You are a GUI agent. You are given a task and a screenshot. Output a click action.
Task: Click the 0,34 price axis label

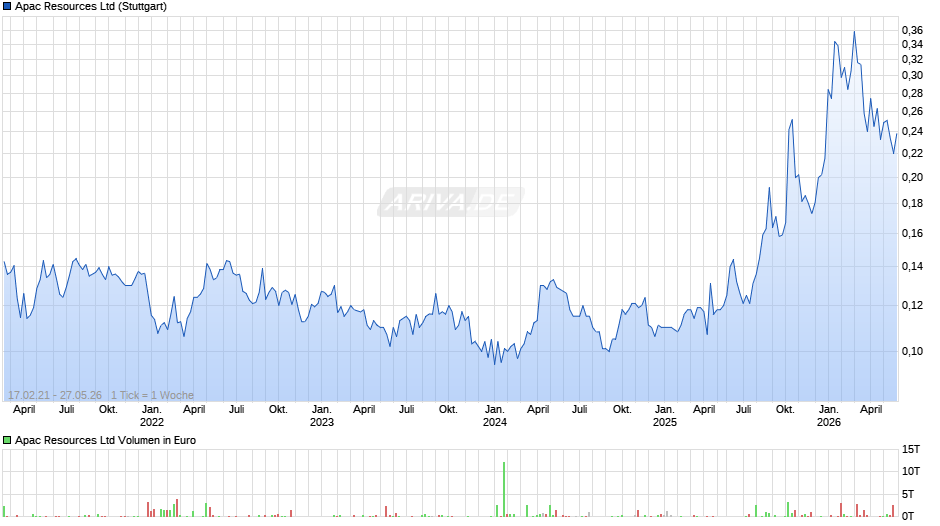pyautogui.click(x=912, y=44)
